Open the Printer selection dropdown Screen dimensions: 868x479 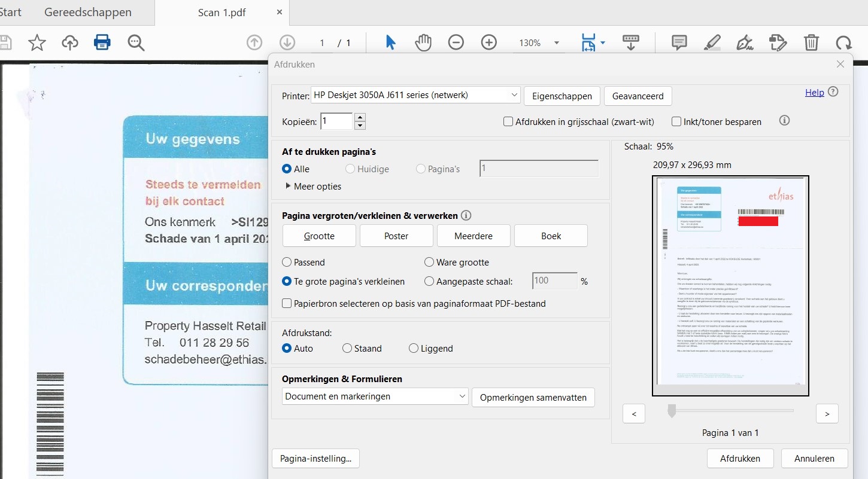pos(415,95)
